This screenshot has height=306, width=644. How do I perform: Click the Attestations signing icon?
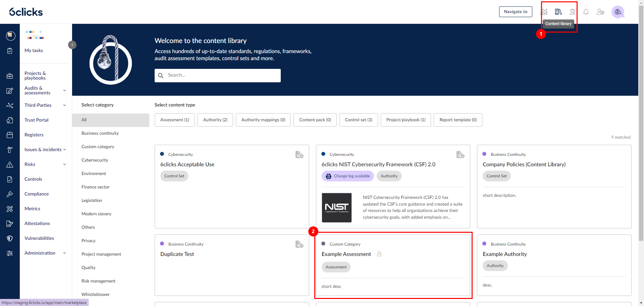pyautogui.click(x=10, y=224)
